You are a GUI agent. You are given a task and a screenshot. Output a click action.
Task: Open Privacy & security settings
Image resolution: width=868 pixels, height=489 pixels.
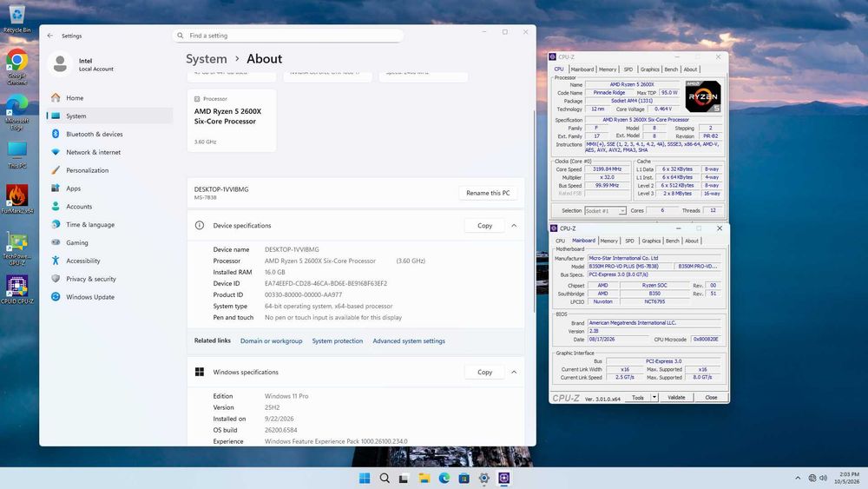(x=109, y=279)
